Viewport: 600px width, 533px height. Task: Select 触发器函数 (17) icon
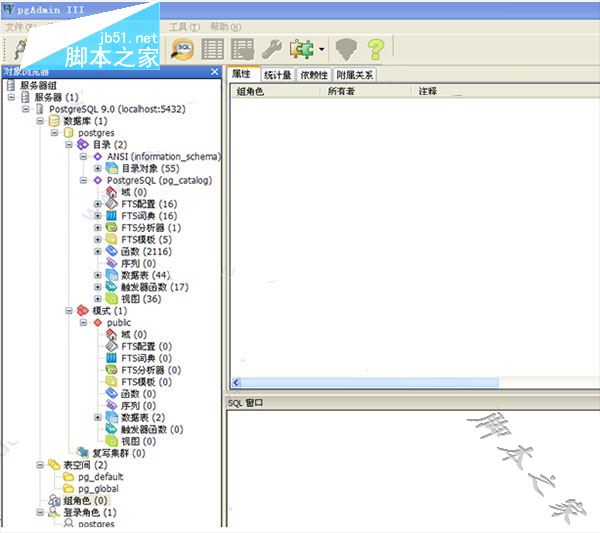(111, 287)
